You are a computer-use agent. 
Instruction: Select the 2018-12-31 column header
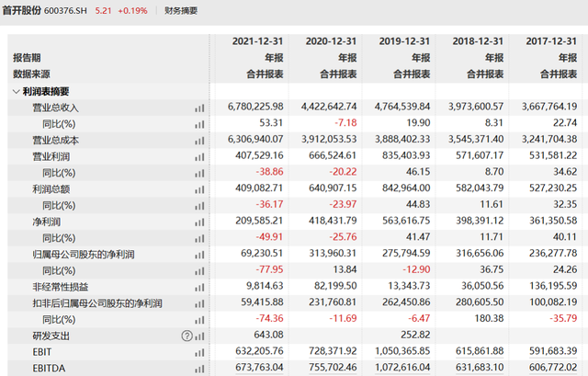[478, 41]
